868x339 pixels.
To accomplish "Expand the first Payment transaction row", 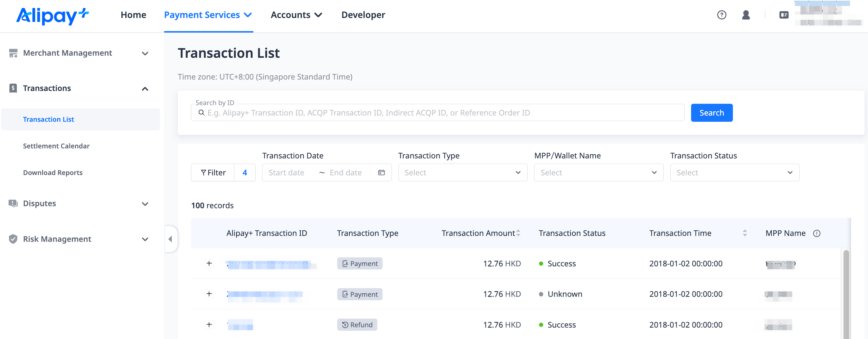I will coord(209,264).
